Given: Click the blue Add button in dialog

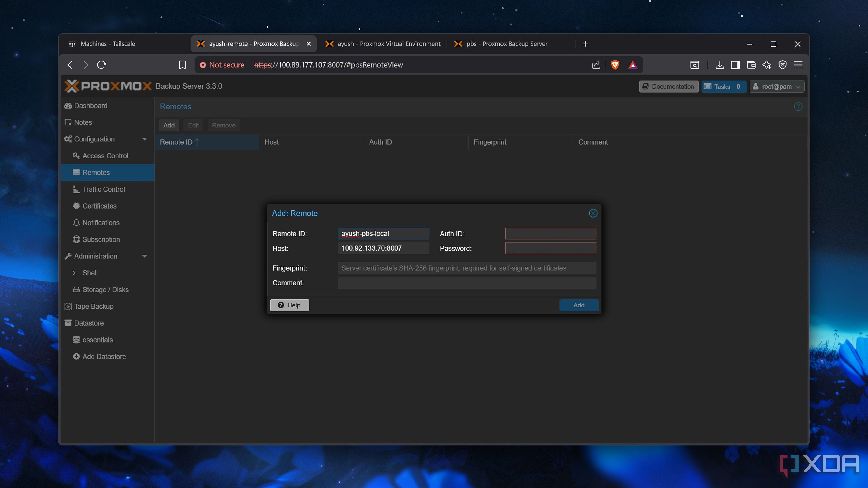Looking at the screenshot, I should (579, 305).
